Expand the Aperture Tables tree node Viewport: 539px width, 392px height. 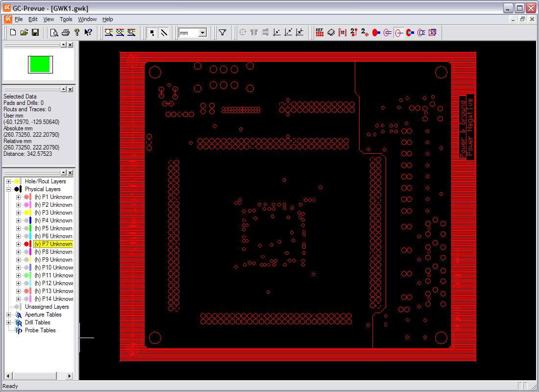click(8, 315)
